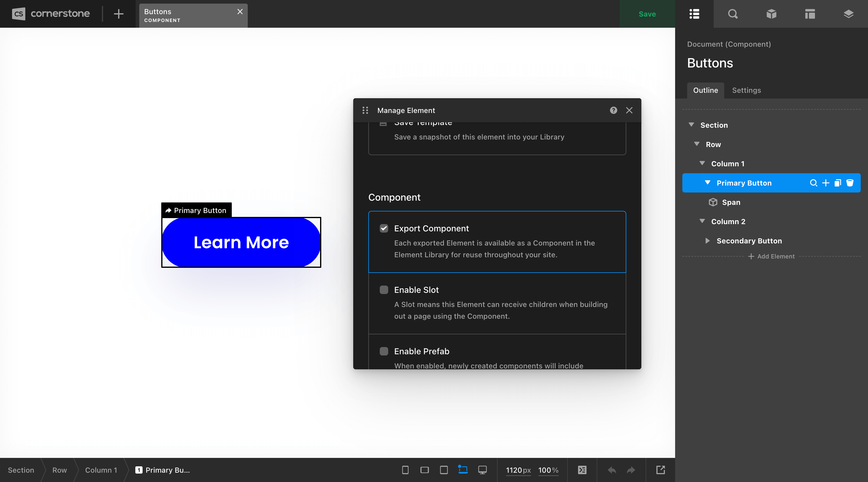Collapse the Section tree item

point(691,125)
